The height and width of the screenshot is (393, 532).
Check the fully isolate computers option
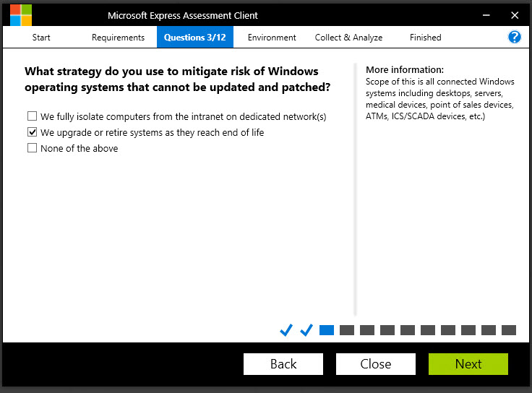[32, 116]
